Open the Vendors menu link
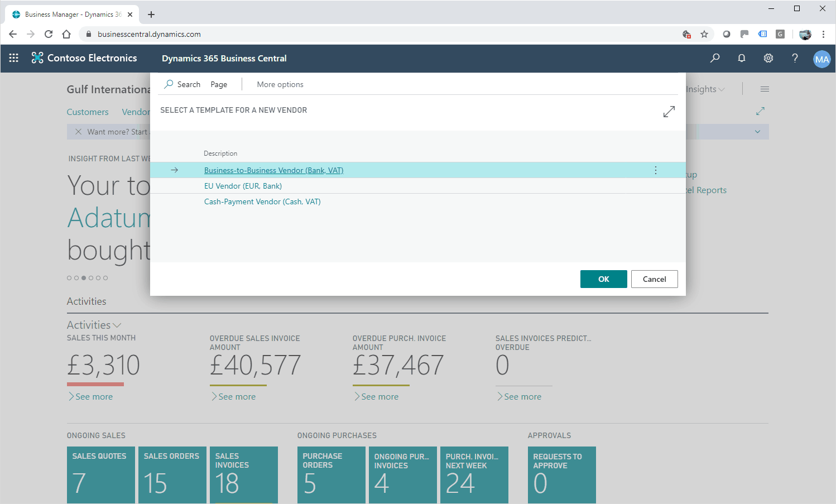The image size is (836, 504). (136, 112)
